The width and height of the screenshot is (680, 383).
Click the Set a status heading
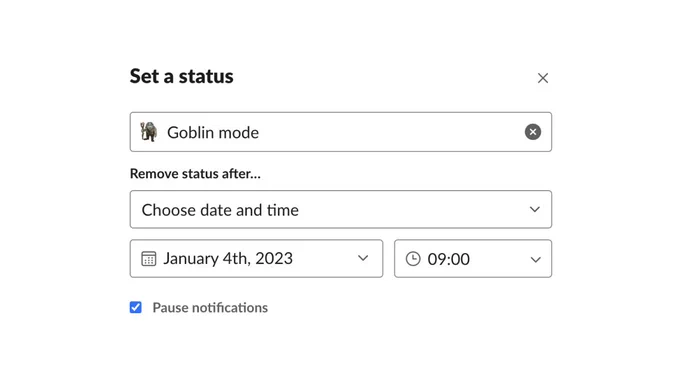pyautogui.click(x=182, y=76)
